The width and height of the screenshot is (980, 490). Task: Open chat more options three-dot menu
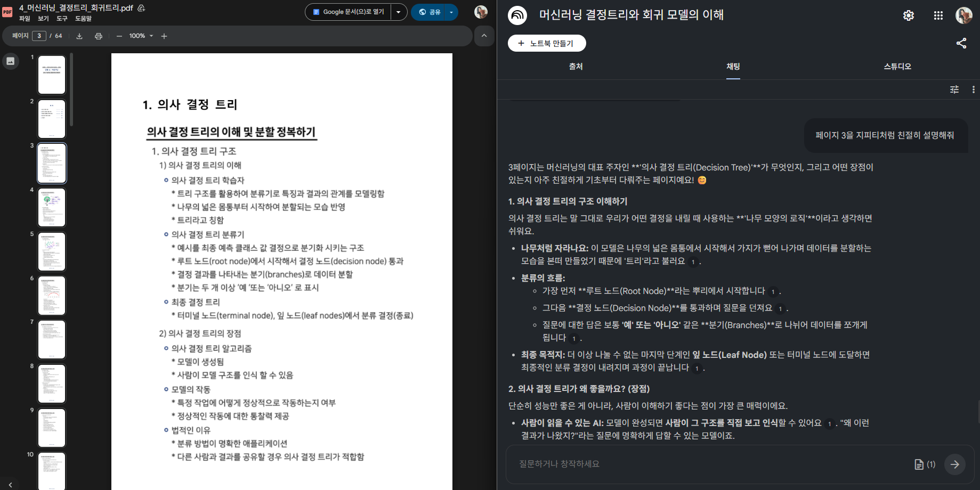point(974,89)
